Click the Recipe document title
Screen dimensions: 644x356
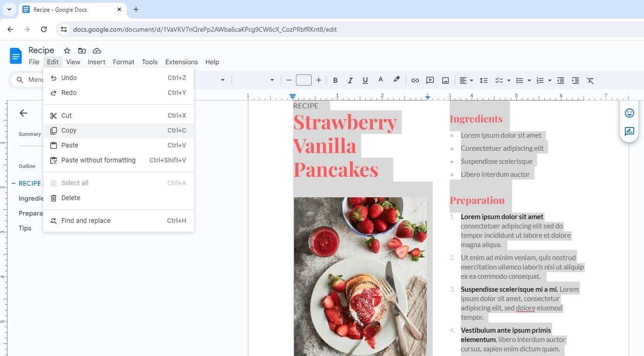pyautogui.click(x=41, y=50)
